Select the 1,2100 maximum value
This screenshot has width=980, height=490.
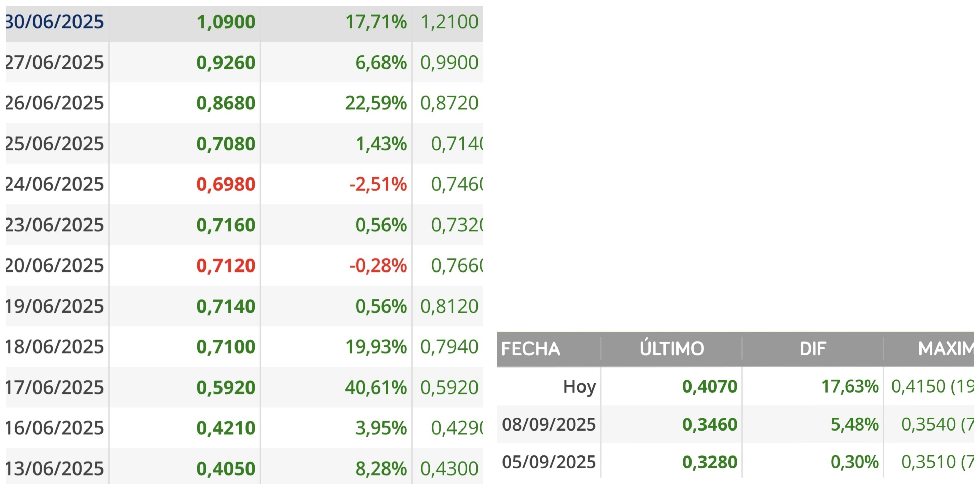click(449, 22)
